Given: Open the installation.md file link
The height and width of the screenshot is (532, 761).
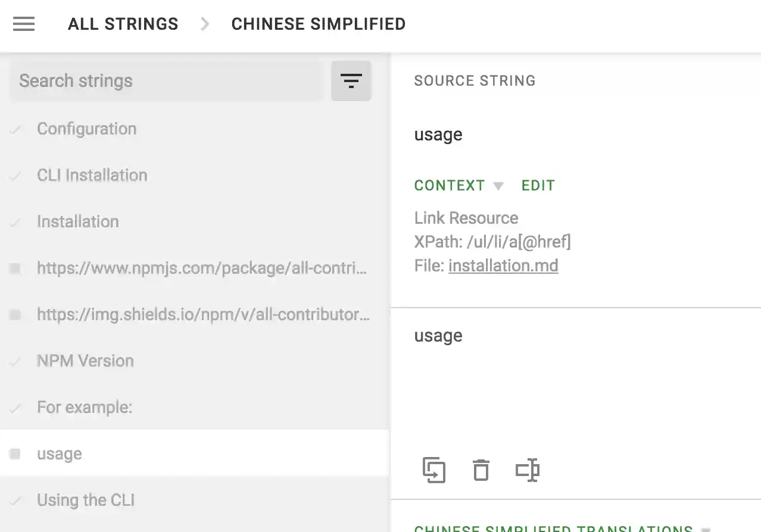Looking at the screenshot, I should [503, 265].
